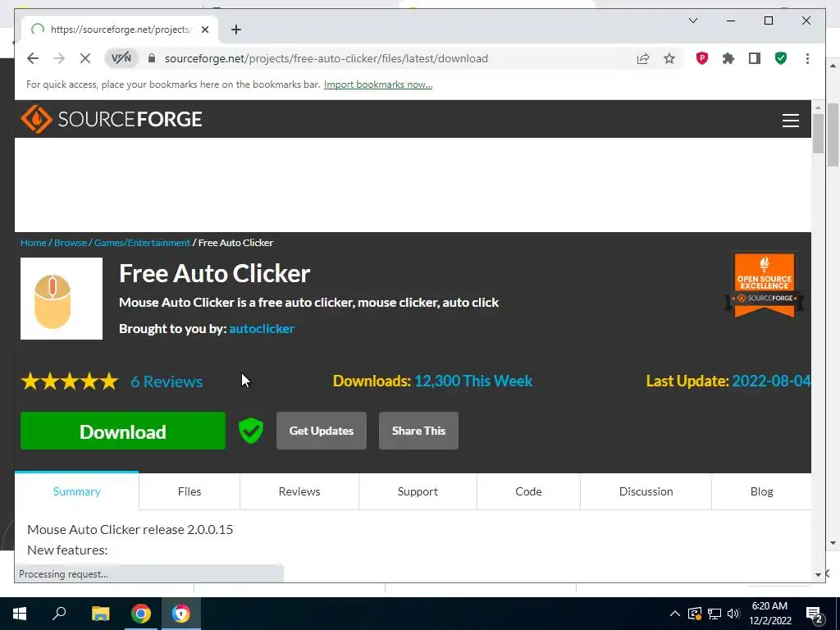Open the Windows Start menu
The image size is (840, 630).
coord(20,614)
